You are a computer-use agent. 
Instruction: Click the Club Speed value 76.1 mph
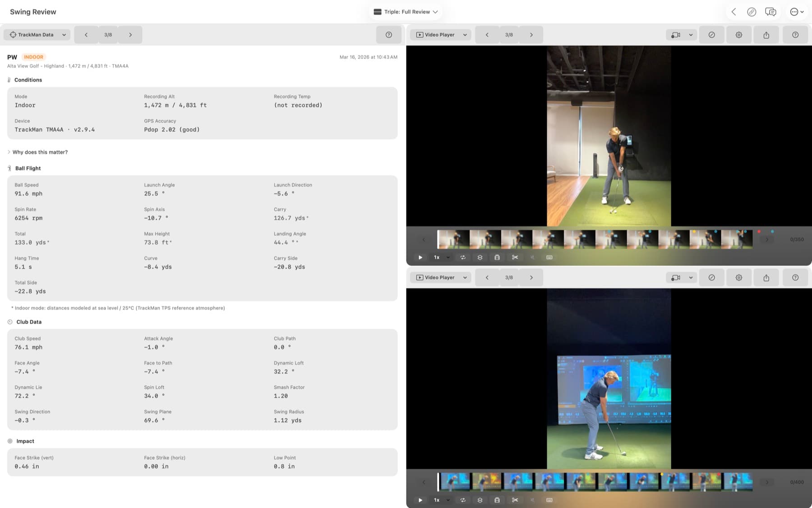(x=28, y=348)
